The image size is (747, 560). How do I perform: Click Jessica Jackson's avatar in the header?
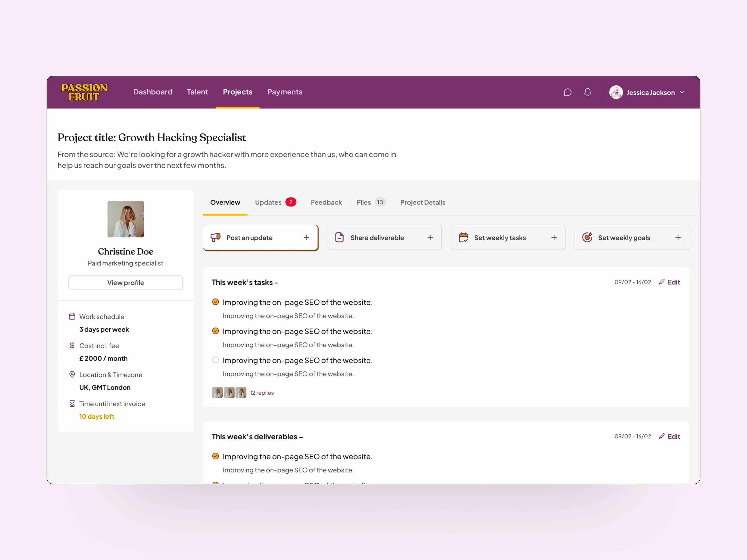coord(616,92)
